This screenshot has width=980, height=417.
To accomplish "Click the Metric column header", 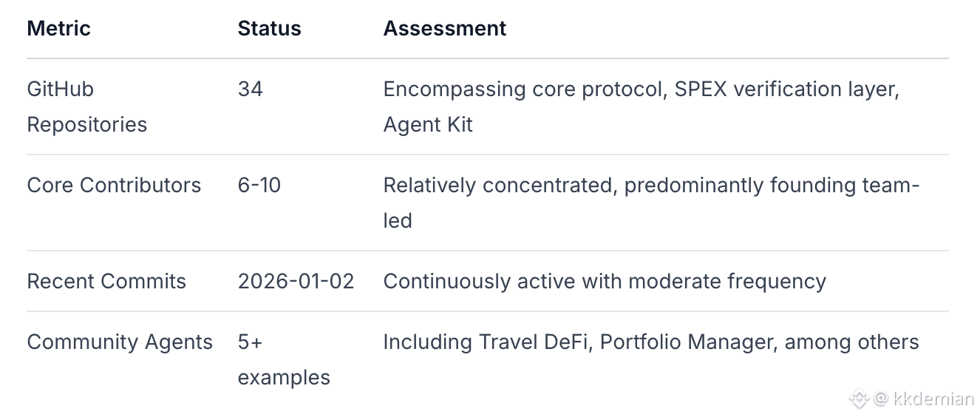I will tap(58, 29).
